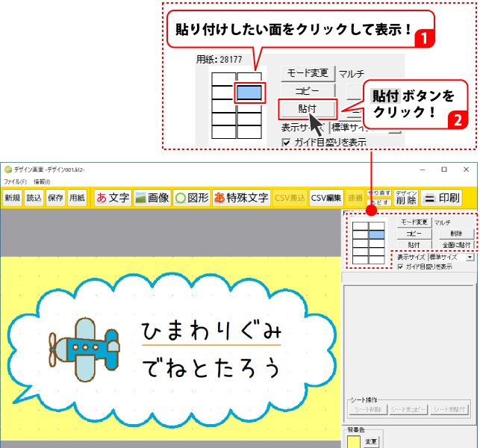
Task: Click デザイン削除 button
Action: click(406, 198)
